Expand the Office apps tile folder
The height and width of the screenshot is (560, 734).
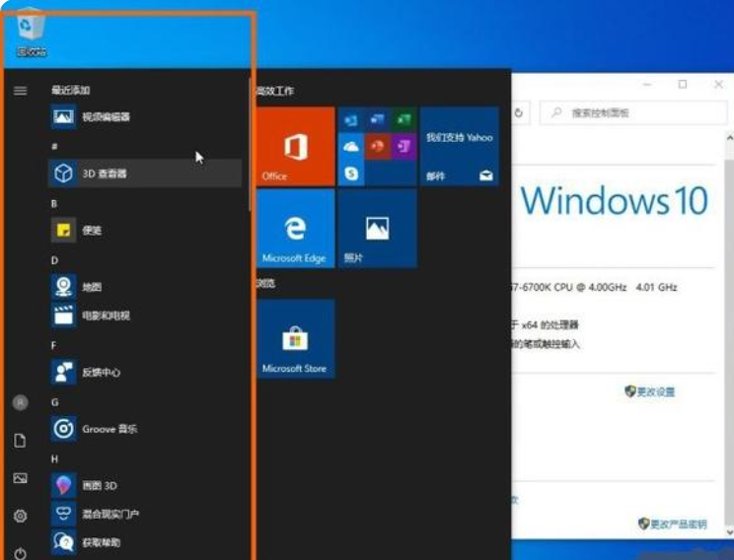[x=376, y=147]
